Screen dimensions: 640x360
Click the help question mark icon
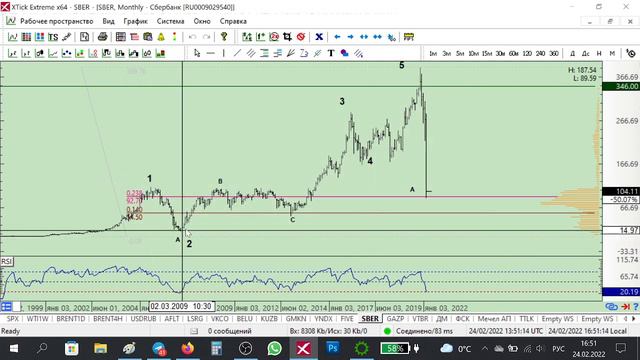pyautogui.click(x=224, y=37)
